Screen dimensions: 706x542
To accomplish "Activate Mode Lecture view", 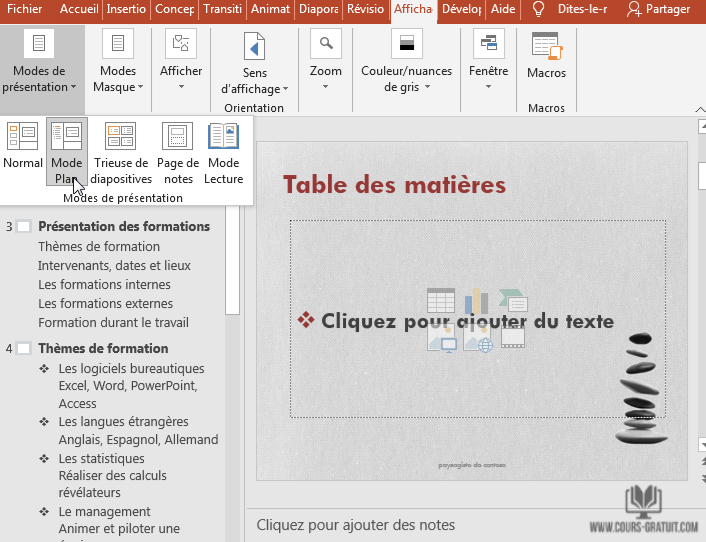I will click(x=223, y=137).
